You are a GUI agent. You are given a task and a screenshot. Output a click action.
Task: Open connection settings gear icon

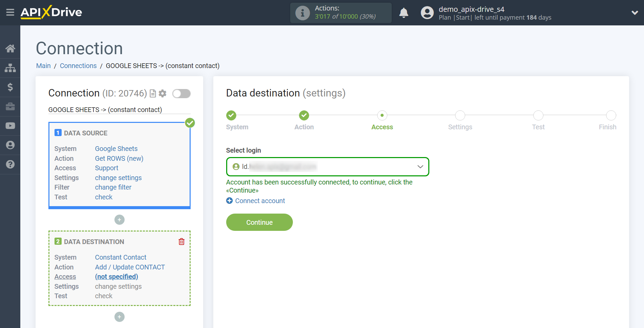click(163, 93)
